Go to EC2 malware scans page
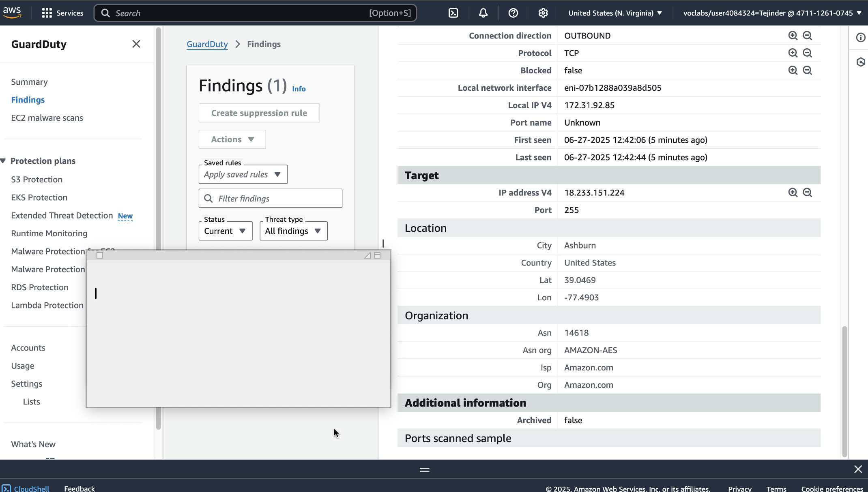Screen dimensions: 868x492 click(x=47, y=118)
